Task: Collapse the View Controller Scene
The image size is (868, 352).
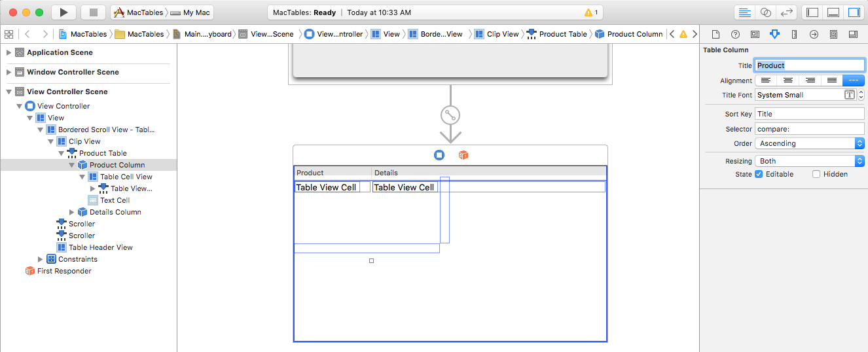Action: click(9, 92)
